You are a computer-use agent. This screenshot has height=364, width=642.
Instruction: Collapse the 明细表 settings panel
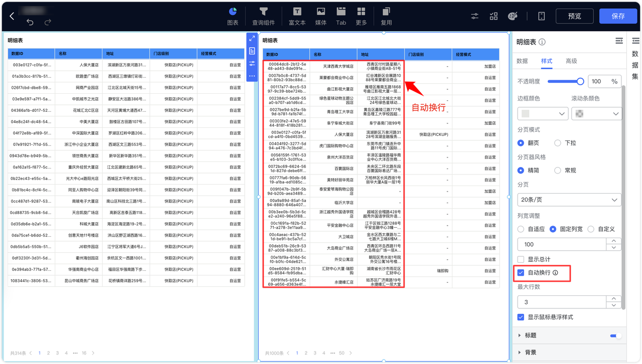coord(619,41)
